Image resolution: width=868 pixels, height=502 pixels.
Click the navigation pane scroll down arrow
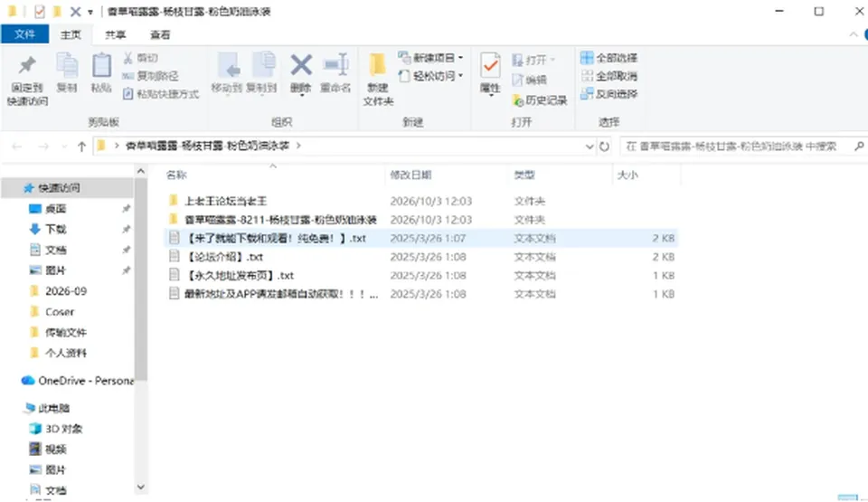click(141, 487)
